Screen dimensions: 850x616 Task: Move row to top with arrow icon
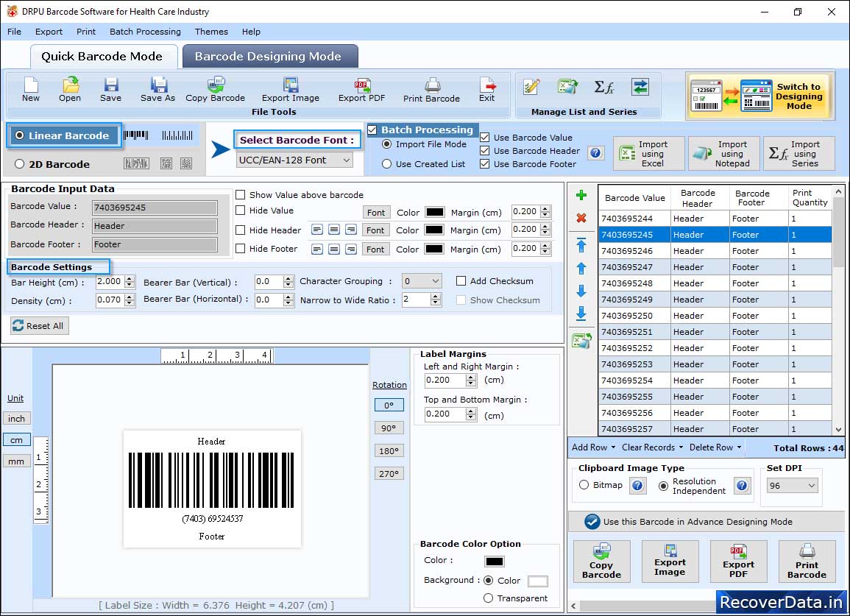[x=581, y=245]
